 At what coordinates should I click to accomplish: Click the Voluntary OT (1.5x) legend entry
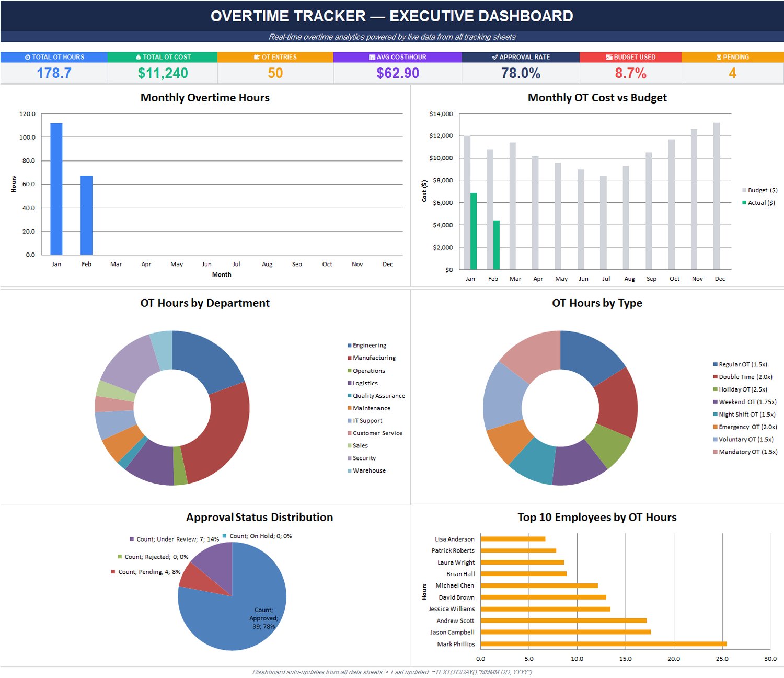[x=744, y=440]
